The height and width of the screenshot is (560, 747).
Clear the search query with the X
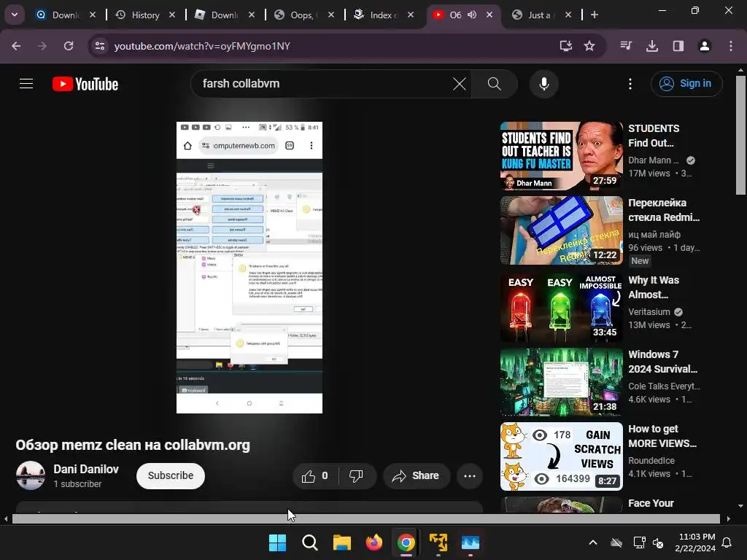[x=460, y=84]
